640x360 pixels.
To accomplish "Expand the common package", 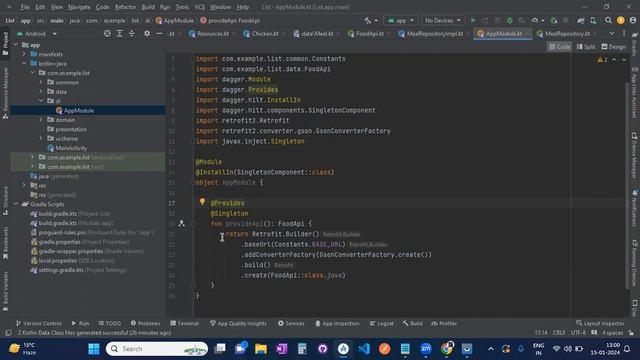I will pos(41,82).
